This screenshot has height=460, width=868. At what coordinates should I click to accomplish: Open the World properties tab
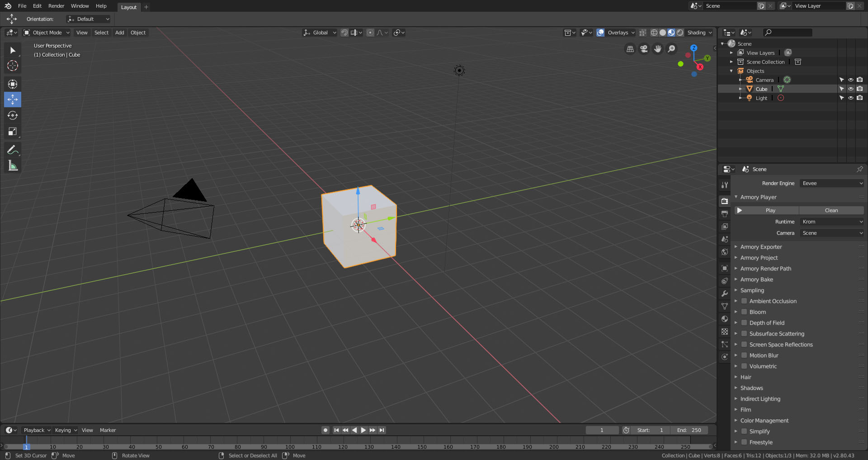tap(725, 252)
